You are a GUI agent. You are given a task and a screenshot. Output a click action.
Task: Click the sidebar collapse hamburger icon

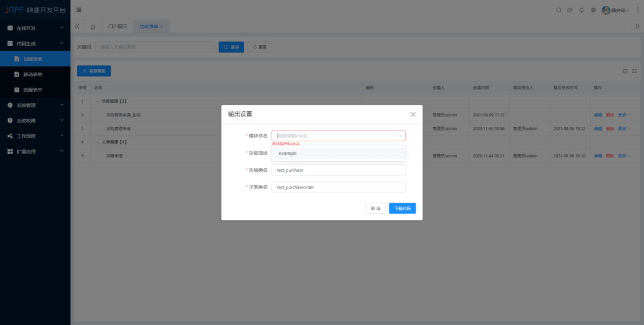click(79, 10)
